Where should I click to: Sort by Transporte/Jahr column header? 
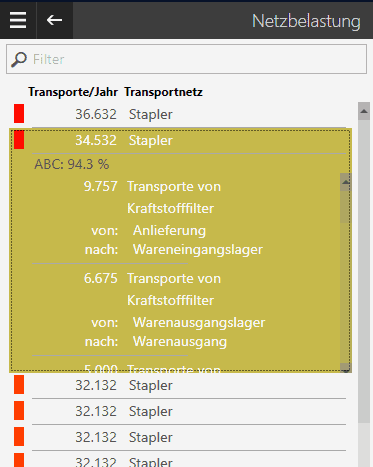click(73, 92)
